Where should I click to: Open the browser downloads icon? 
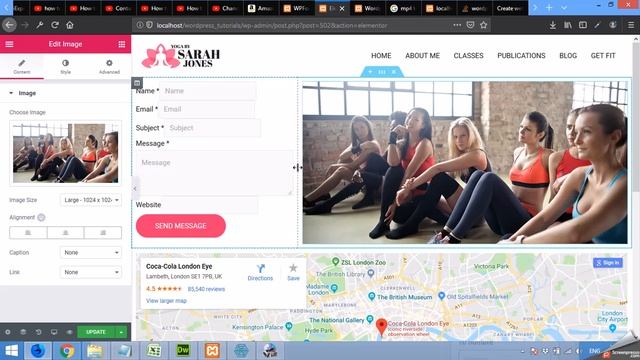pyautogui.click(x=553, y=25)
